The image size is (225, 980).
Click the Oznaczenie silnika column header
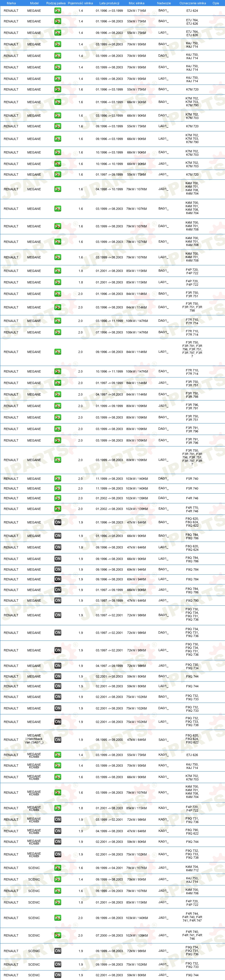click(193, 3)
